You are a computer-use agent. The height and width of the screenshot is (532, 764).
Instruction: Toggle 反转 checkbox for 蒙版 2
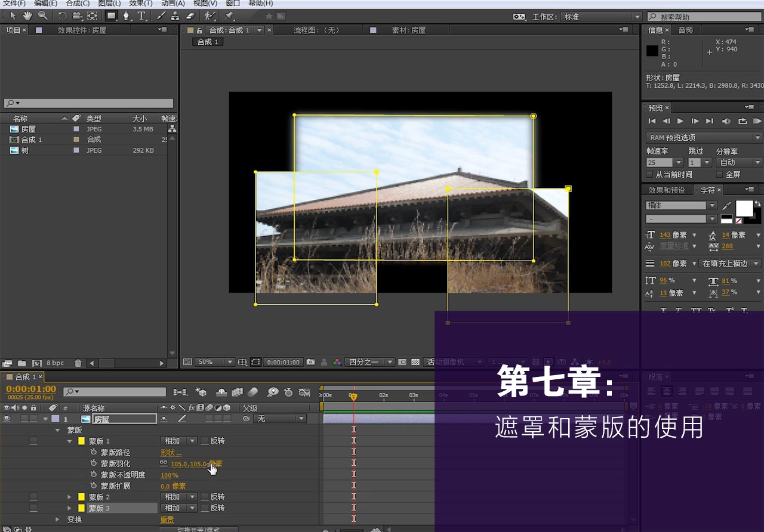[205, 497]
